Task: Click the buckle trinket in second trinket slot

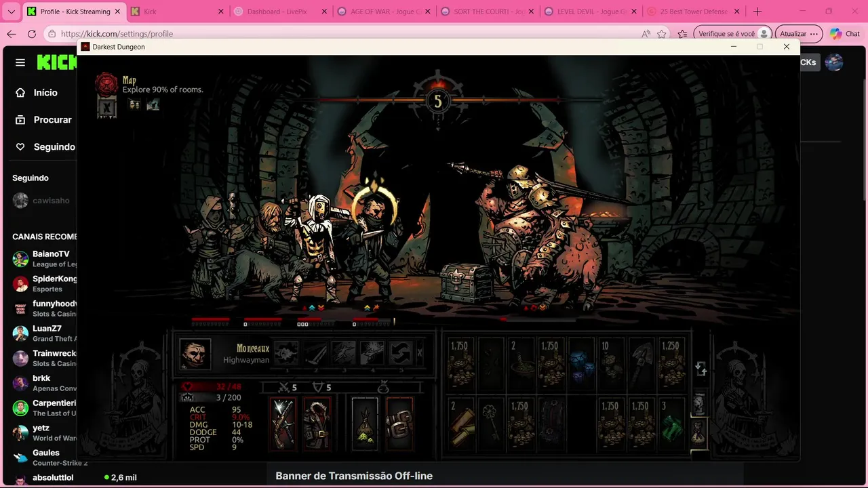Action: coord(399,423)
